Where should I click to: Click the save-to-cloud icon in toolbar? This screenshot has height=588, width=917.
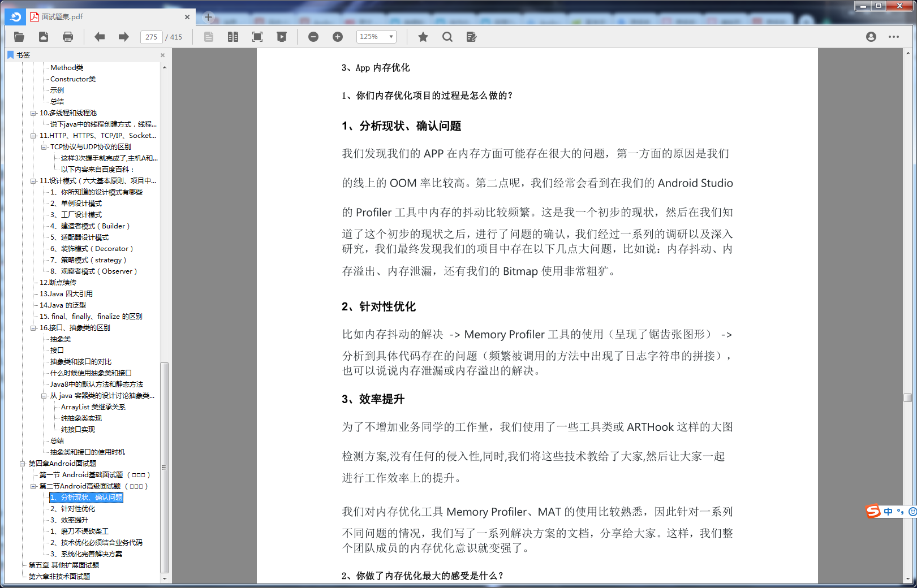[44, 37]
